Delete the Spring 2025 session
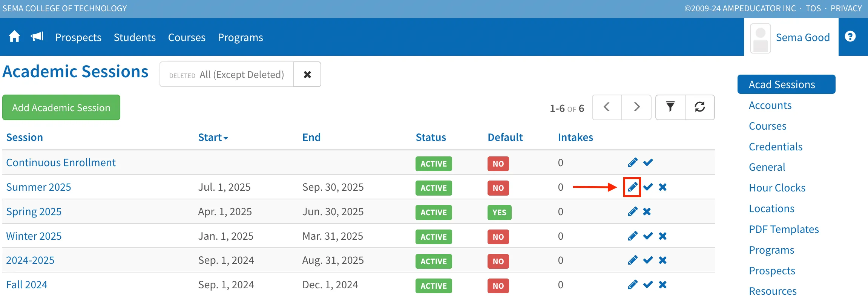Viewport: 868px width, 300px height. [x=647, y=211]
